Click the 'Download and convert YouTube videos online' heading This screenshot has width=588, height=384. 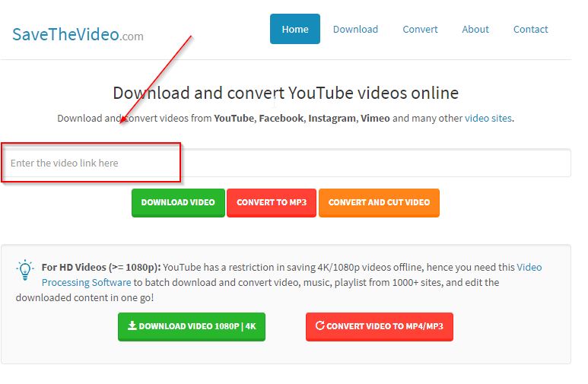click(286, 93)
